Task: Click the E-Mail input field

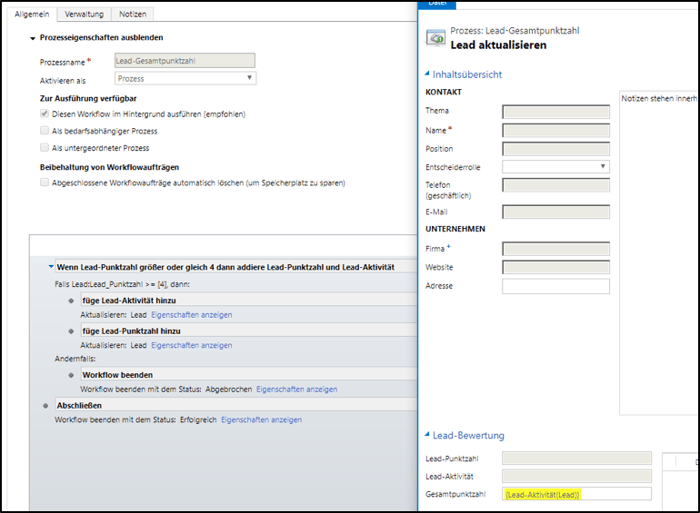Action: (x=556, y=212)
